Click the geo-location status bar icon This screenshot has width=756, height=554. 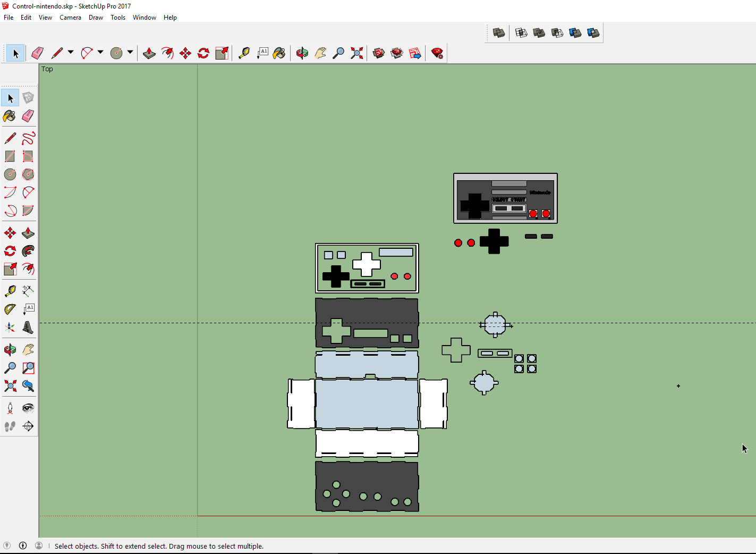[x=7, y=545]
